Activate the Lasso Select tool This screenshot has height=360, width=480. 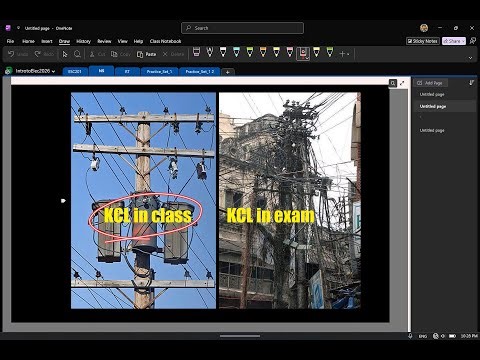(77, 54)
